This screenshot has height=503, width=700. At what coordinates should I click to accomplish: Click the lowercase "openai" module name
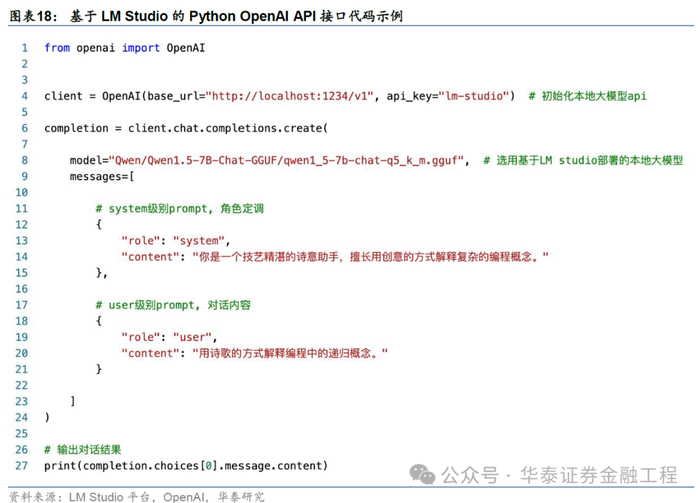click(96, 48)
